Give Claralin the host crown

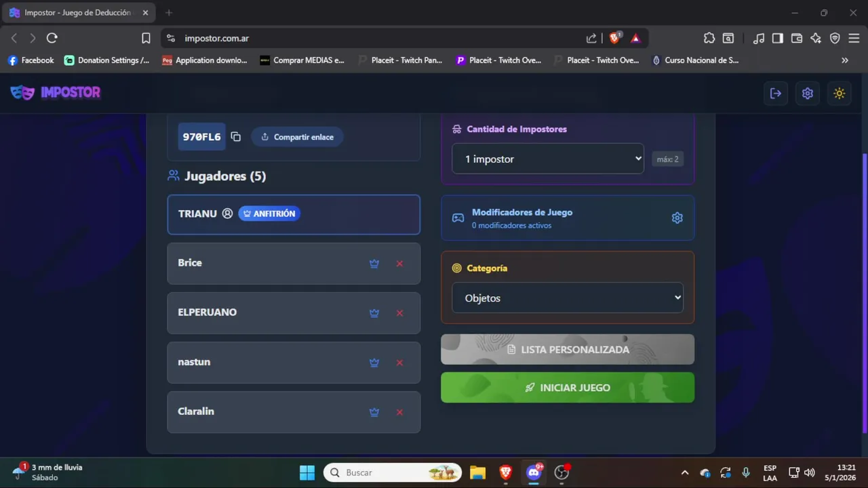[374, 412]
